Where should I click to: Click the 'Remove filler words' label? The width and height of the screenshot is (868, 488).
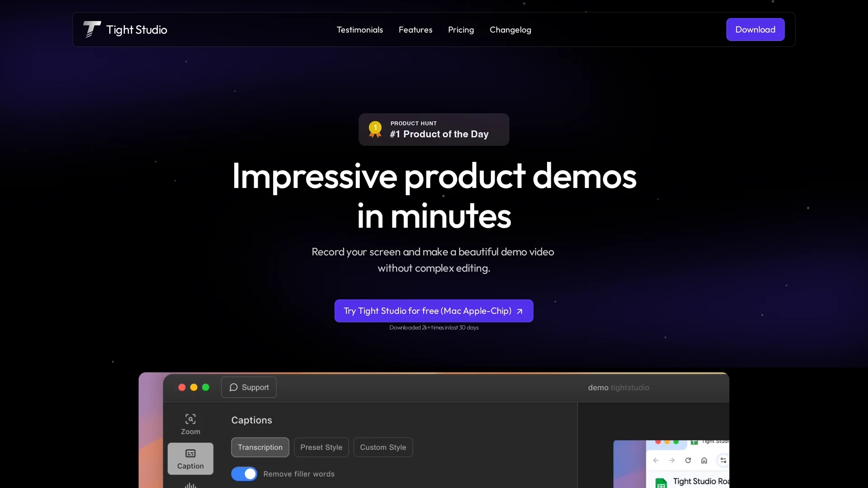click(x=299, y=474)
